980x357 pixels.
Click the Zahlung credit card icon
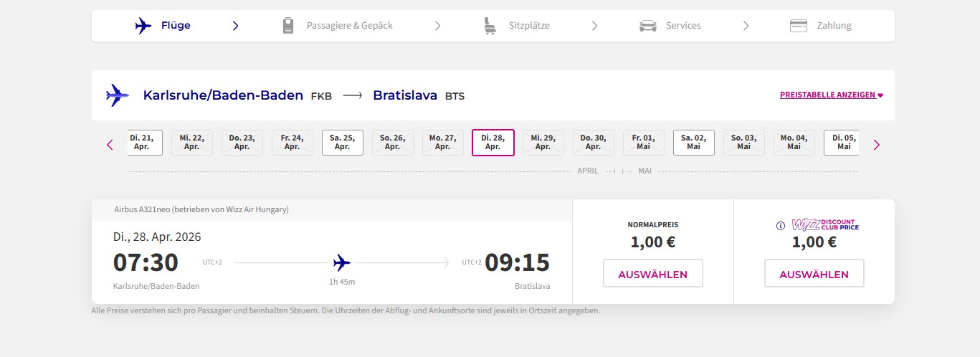pyautogui.click(x=799, y=26)
